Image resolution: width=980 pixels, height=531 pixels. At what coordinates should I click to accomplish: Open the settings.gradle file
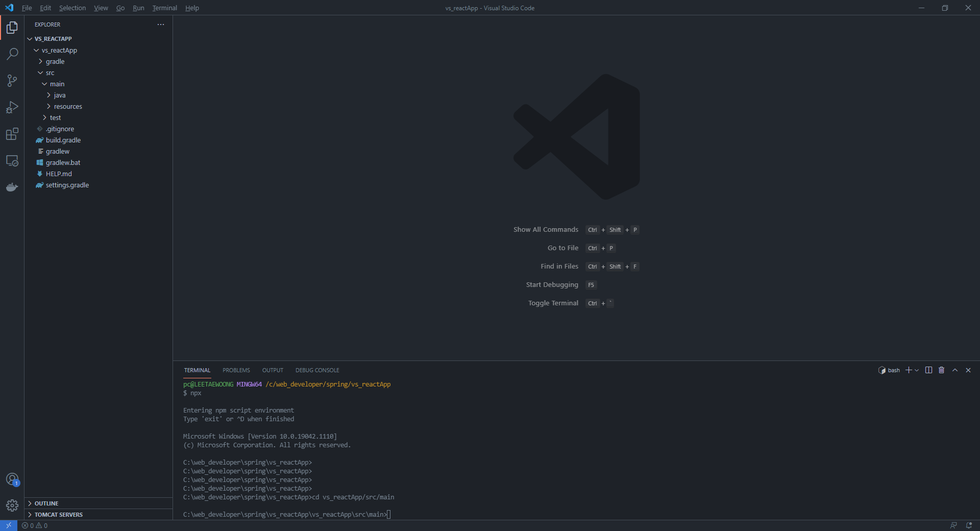[x=99, y=185]
